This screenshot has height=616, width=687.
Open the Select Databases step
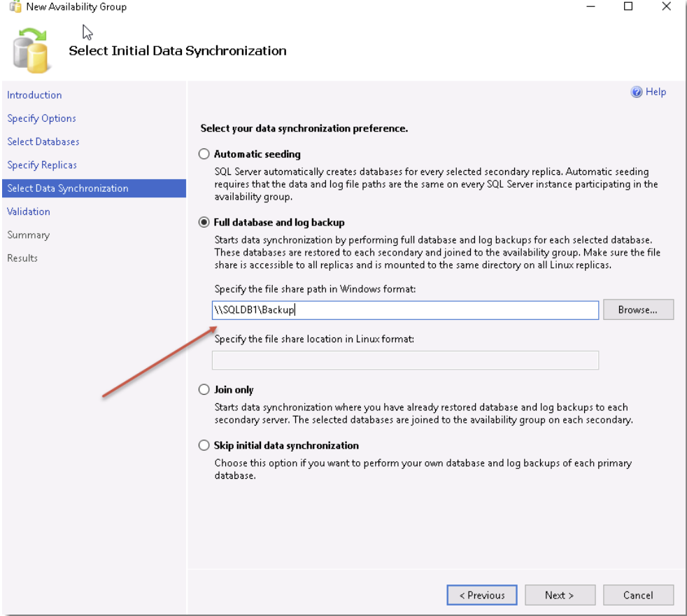[43, 141]
